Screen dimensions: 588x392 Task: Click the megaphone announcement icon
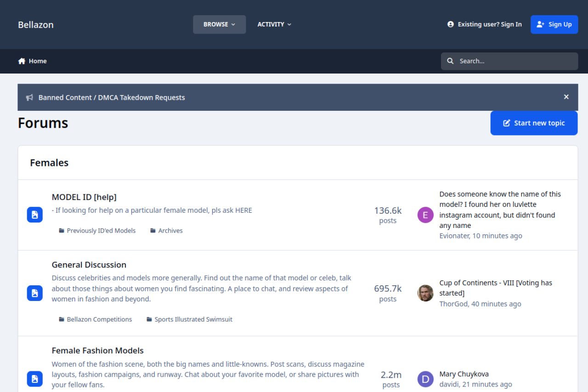(x=29, y=97)
